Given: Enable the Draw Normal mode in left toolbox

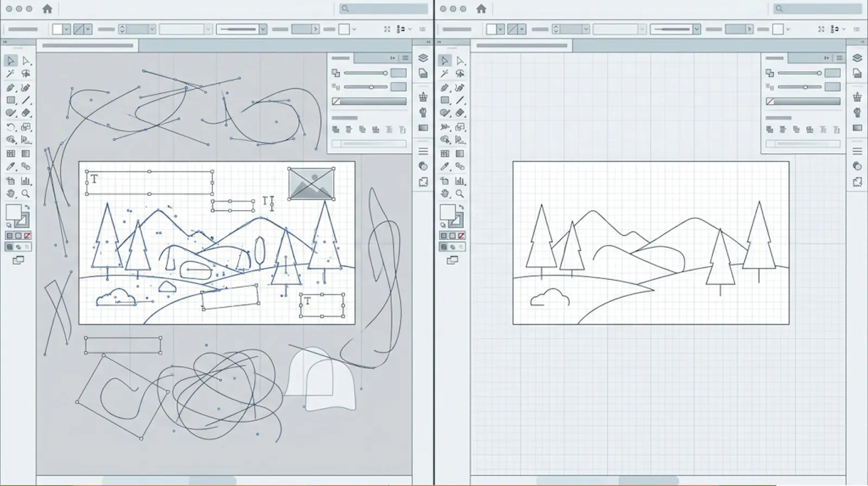Looking at the screenshot, I should [x=9, y=247].
